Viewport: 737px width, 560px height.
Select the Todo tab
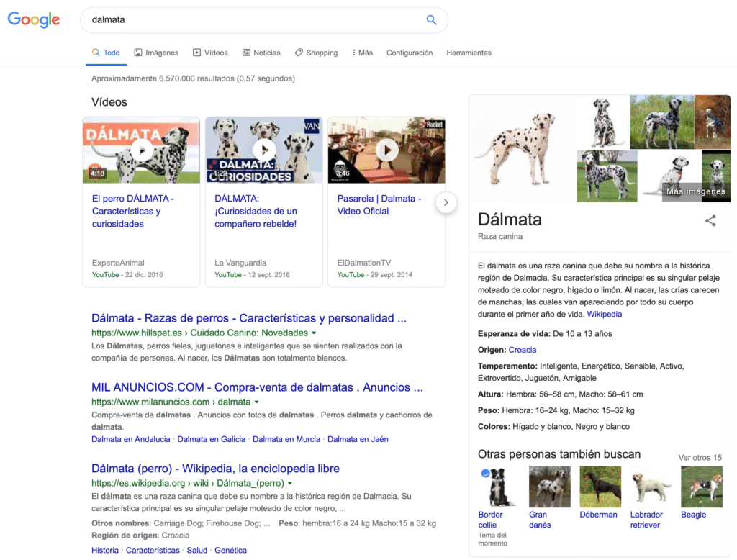pos(107,53)
